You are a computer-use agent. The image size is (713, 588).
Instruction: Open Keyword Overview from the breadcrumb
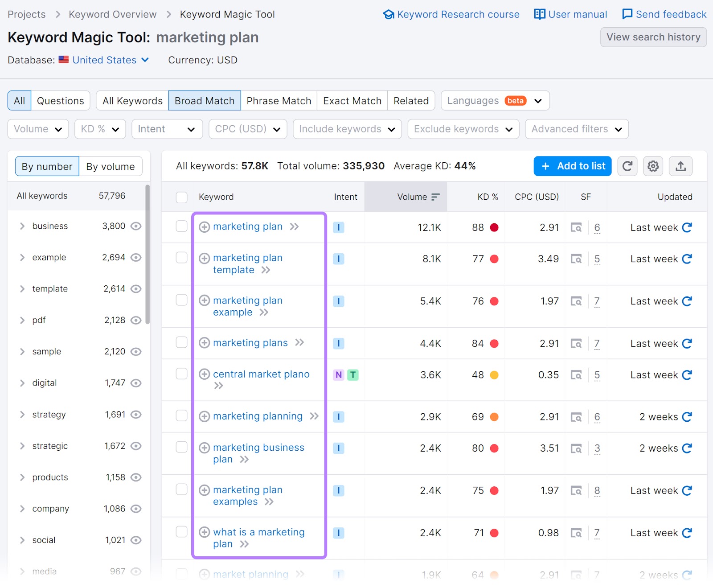click(x=112, y=14)
